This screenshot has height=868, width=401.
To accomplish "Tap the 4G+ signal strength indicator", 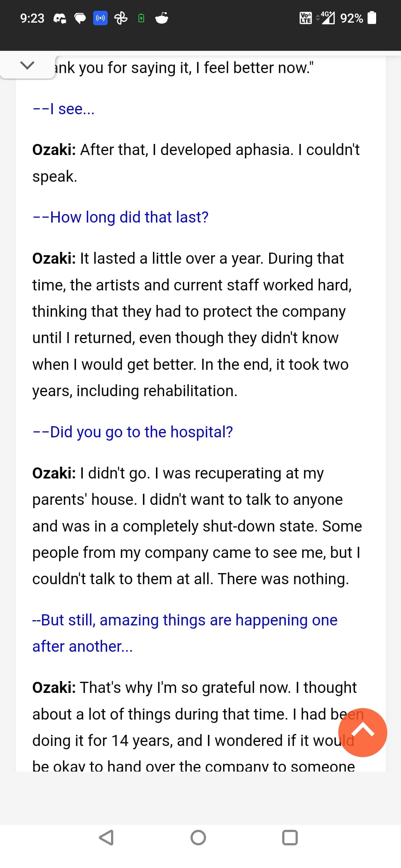I will [x=326, y=17].
